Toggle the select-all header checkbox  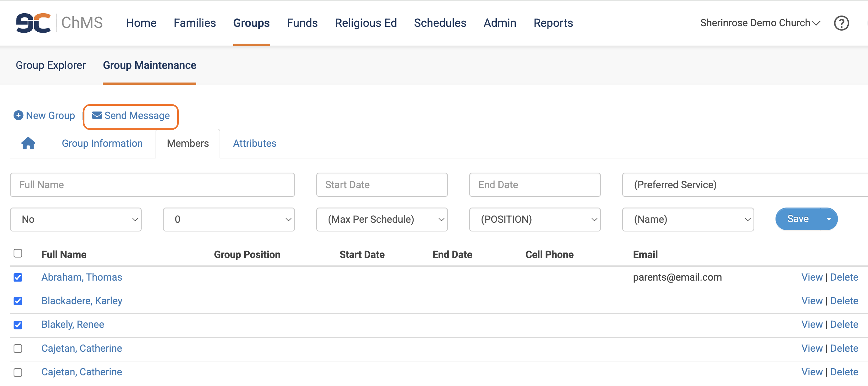click(18, 253)
